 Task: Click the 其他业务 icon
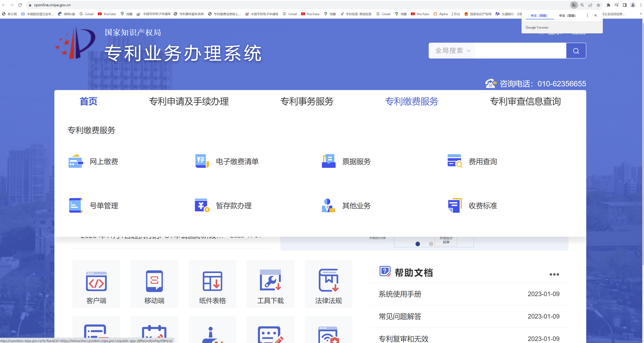(x=328, y=205)
